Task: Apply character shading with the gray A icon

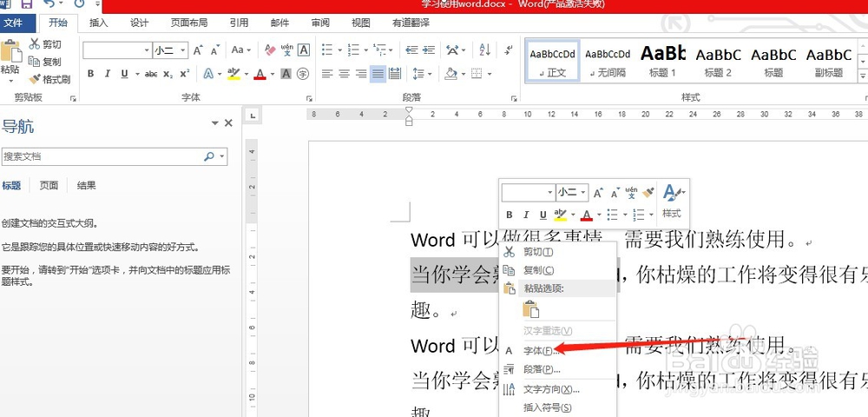Action: point(286,74)
